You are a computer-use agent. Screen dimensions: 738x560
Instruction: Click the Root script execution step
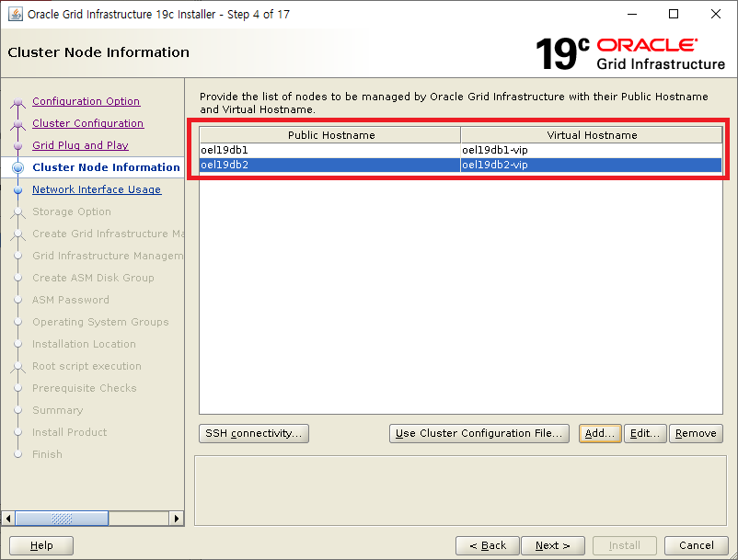pos(86,366)
